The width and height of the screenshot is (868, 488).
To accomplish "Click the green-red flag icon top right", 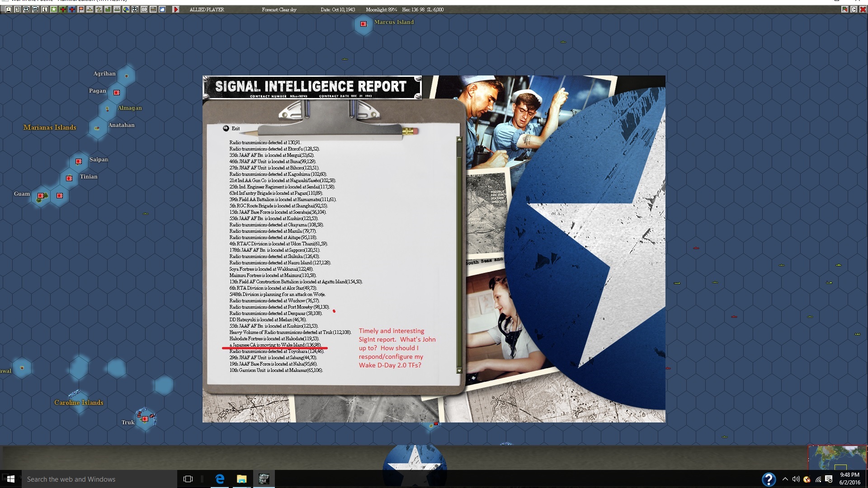I will [x=844, y=9].
